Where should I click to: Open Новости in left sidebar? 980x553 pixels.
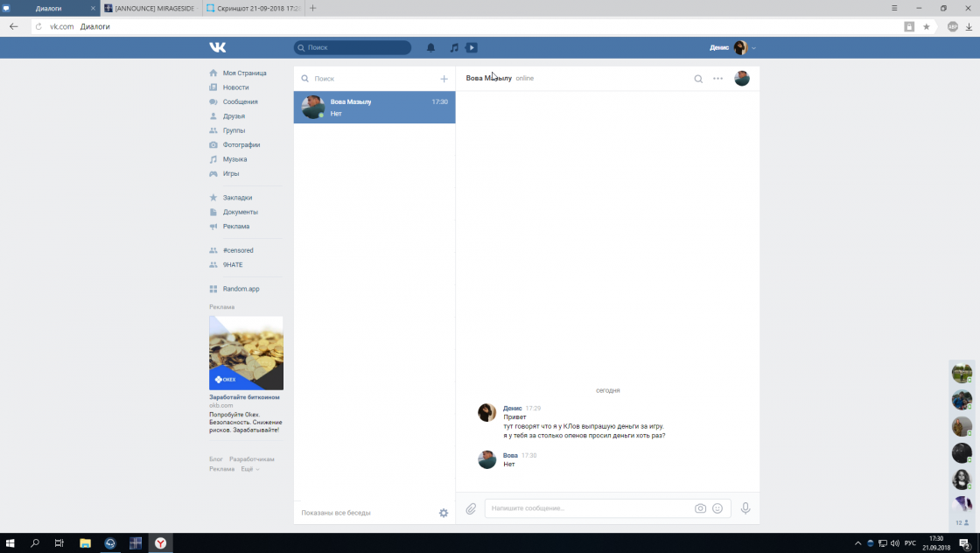click(235, 87)
